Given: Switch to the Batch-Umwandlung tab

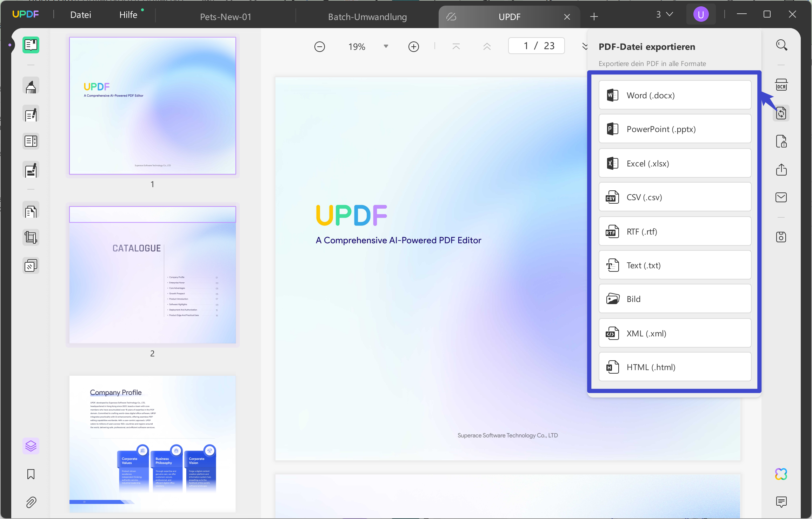Looking at the screenshot, I should point(367,17).
